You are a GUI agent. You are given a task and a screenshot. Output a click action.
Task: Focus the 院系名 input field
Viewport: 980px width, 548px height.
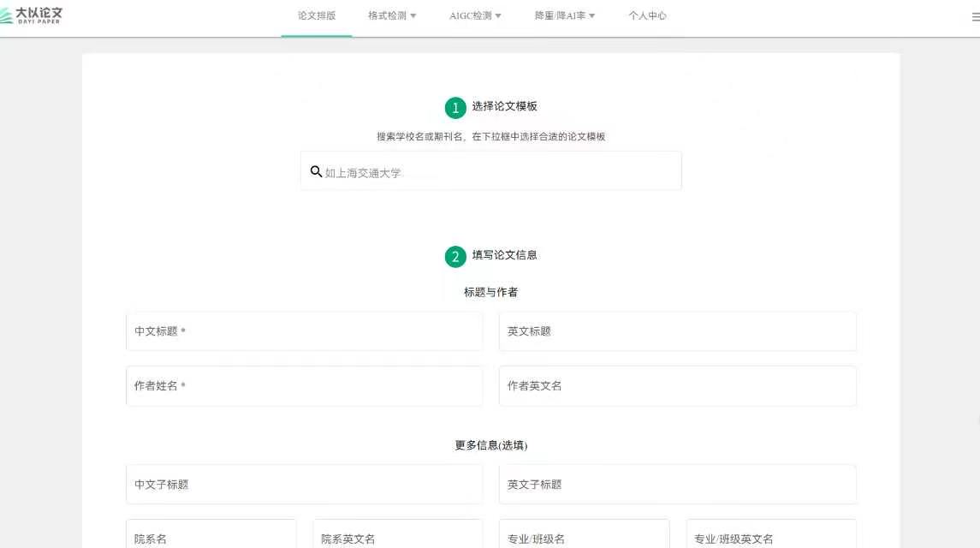tap(211, 537)
